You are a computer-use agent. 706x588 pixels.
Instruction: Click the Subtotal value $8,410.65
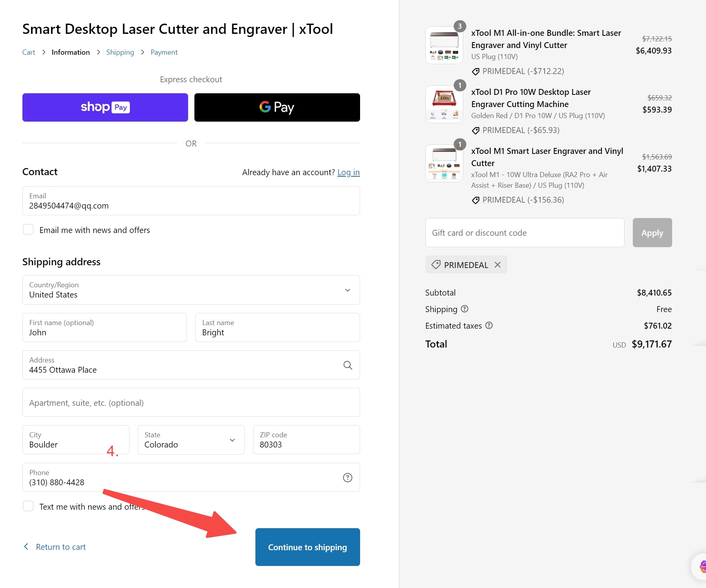pos(654,293)
